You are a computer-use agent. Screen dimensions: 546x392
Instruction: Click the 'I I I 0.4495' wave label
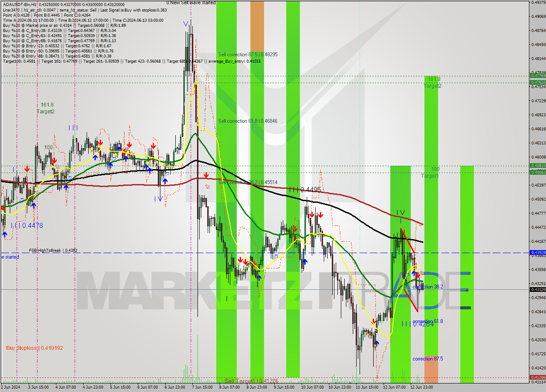(305, 190)
